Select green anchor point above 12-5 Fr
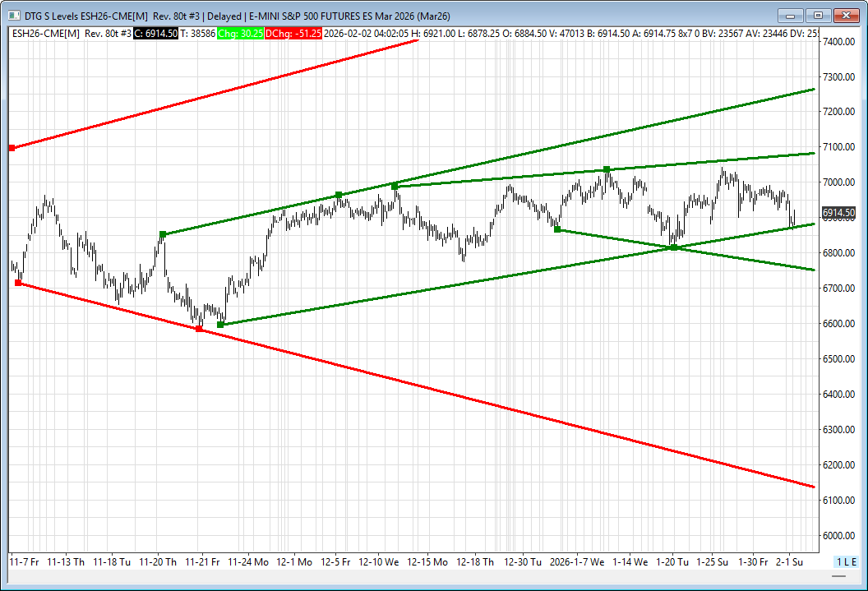Image resolution: width=868 pixels, height=591 pixels. [x=339, y=195]
